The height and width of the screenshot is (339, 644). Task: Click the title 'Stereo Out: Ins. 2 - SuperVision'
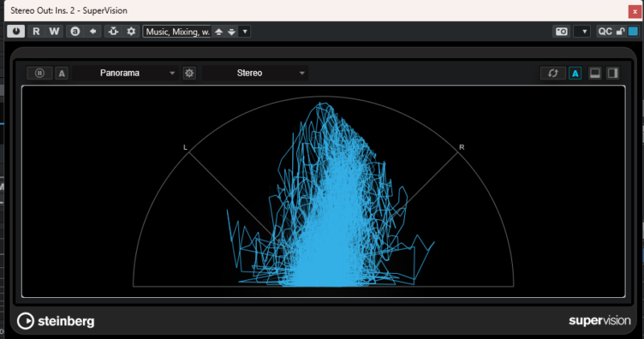pos(69,10)
